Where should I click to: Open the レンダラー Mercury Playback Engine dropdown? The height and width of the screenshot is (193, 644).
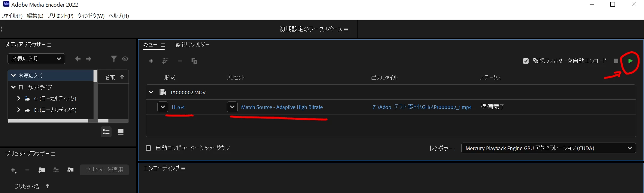[x=548, y=148]
